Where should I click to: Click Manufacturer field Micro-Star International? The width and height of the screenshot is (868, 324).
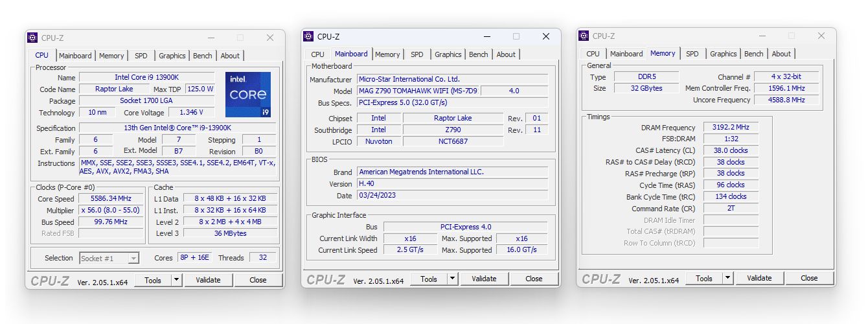click(452, 79)
